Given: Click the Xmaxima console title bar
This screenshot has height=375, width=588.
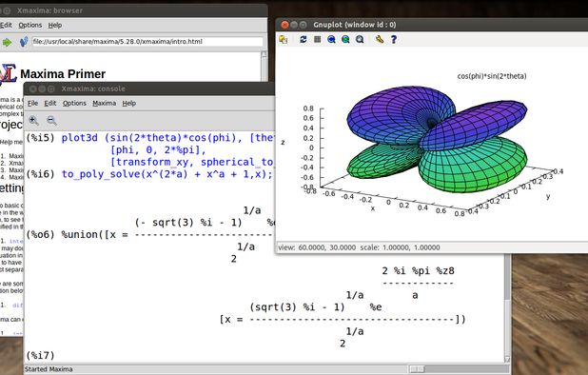Looking at the screenshot, I should click(150, 89).
